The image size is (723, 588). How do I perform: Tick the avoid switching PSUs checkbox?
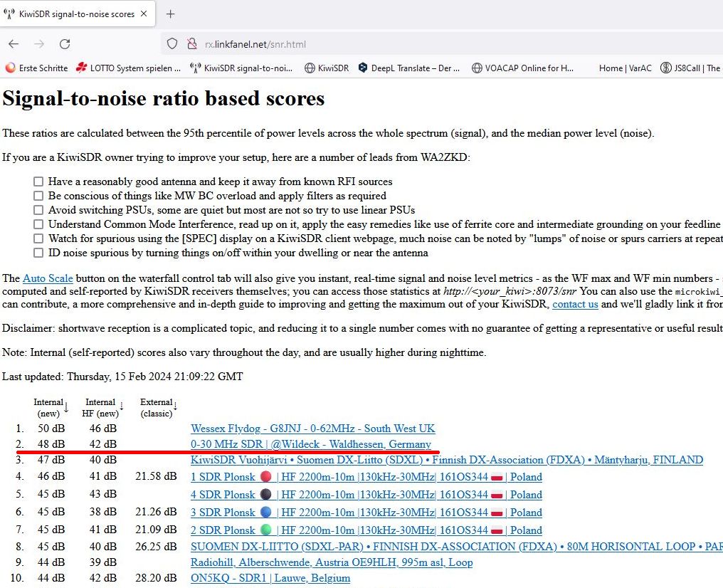[x=38, y=210]
